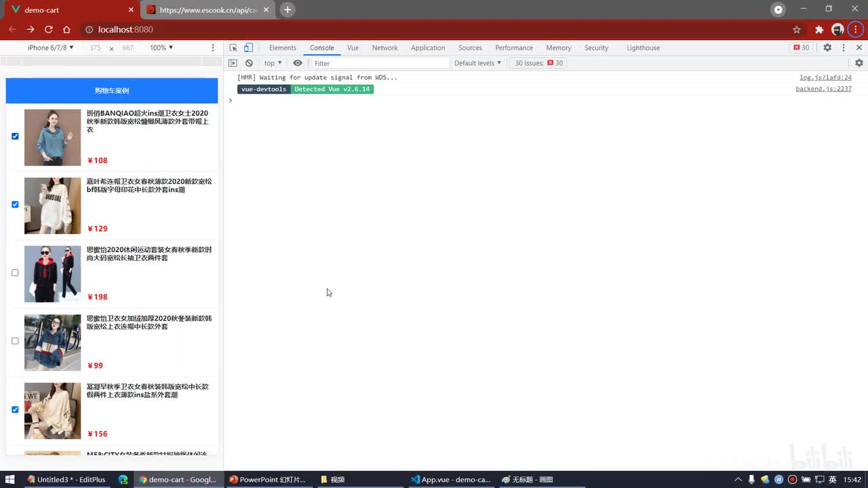Click the ￥108 product thumbnail
Image resolution: width=868 pixels, height=488 pixels.
[x=52, y=138]
